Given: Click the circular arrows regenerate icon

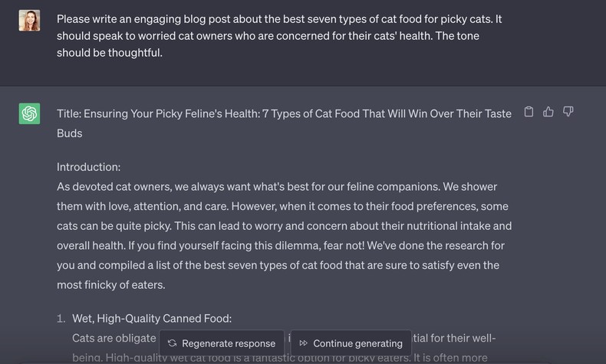Looking at the screenshot, I should pos(172,343).
